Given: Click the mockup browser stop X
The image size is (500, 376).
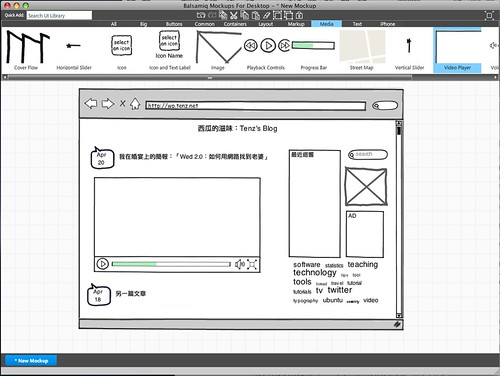Looking at the screenshot, I should pos(123,104).
